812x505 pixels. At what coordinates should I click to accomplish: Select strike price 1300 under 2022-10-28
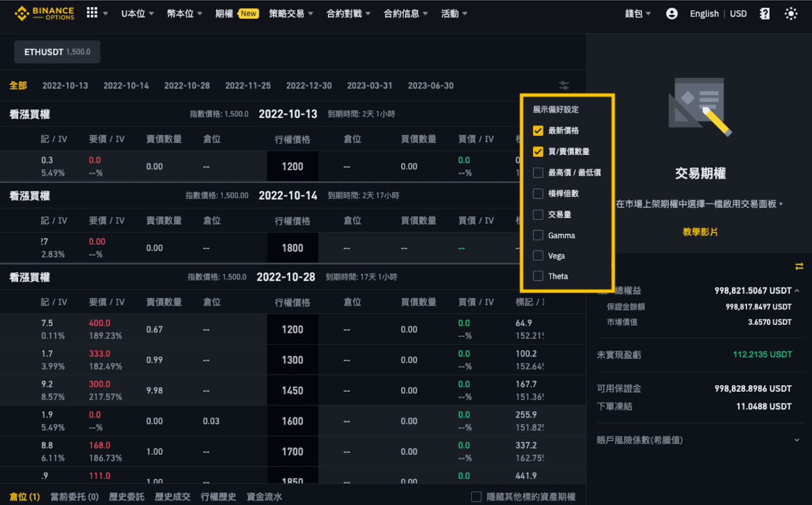(292, 360)
